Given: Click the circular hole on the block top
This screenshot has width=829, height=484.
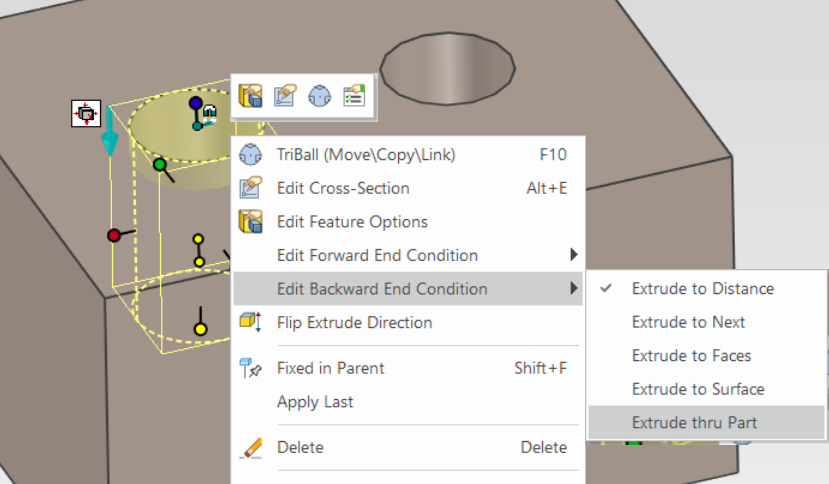Looking at the screenshot, I should (447, 70).
